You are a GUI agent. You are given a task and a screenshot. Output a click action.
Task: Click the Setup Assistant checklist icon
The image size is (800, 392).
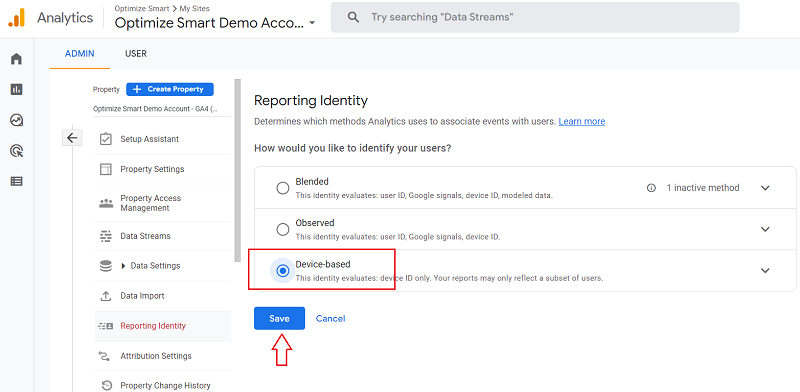106,139
